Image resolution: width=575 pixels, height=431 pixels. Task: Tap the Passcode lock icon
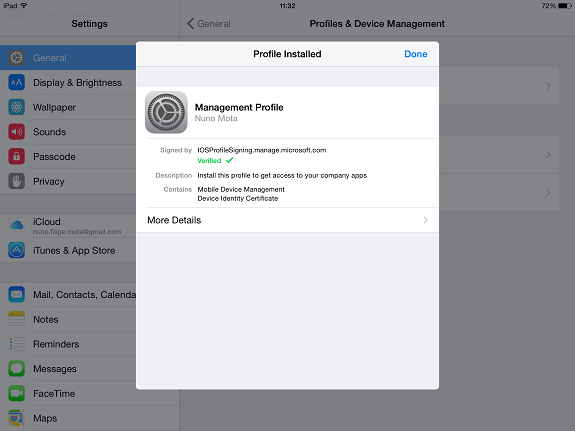tap(17, 157)
